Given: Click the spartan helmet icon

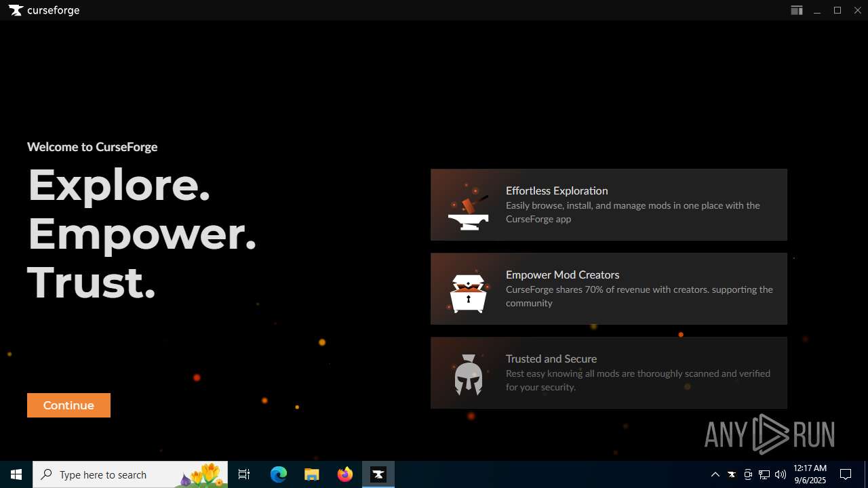Looking at the screenshot, I should point(469,375).
